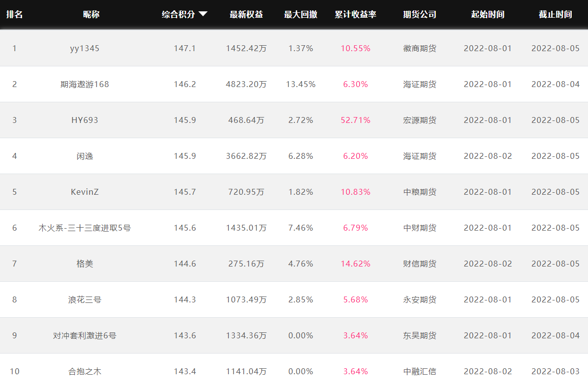
Task: Click the 起始时间 column header
Action: click(x=488, y=14)
